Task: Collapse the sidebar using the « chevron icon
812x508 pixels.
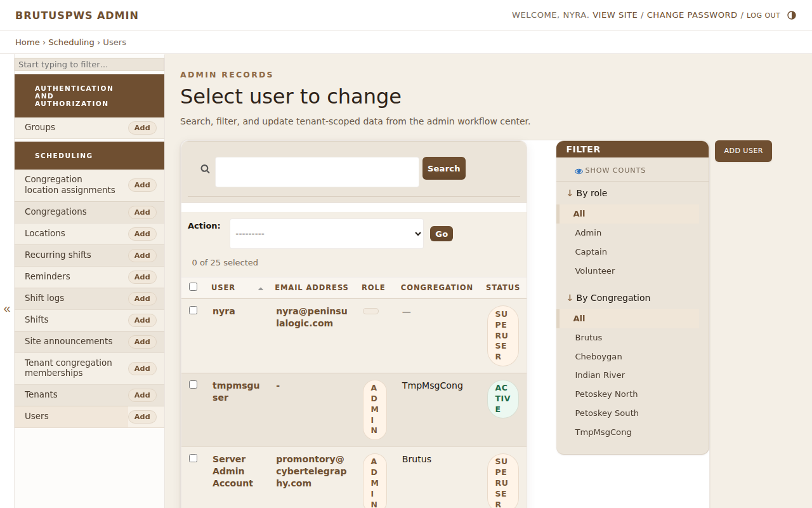Action: [x=6, y=309]
